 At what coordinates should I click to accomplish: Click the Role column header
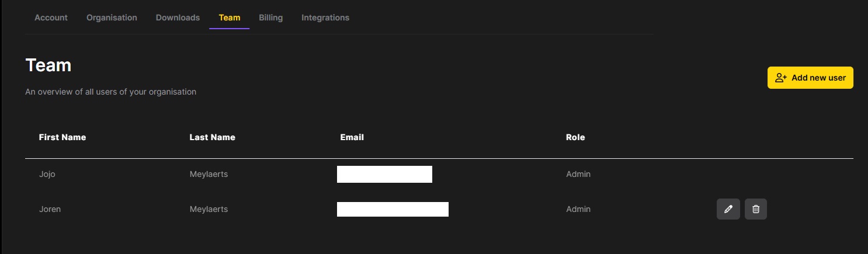(575, 137)
